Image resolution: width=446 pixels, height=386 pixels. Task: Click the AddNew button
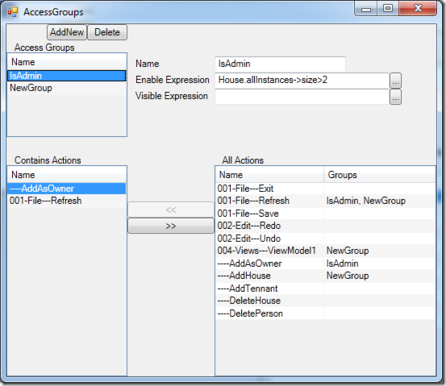click(67, 32)
